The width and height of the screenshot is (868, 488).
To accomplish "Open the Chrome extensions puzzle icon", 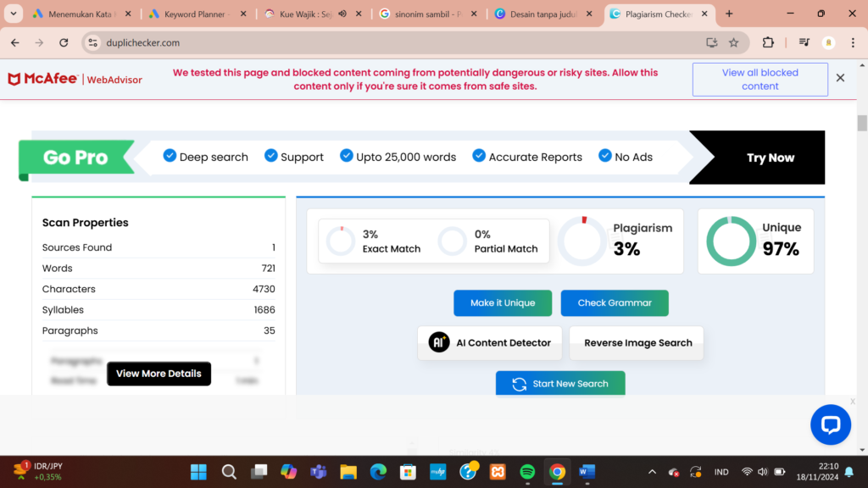I will pyautogui.click(x=768, y=42).
